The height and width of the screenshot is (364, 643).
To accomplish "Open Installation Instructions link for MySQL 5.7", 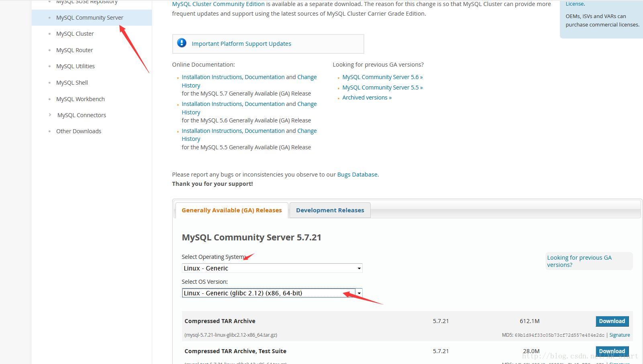I will [x=212, y=77].
